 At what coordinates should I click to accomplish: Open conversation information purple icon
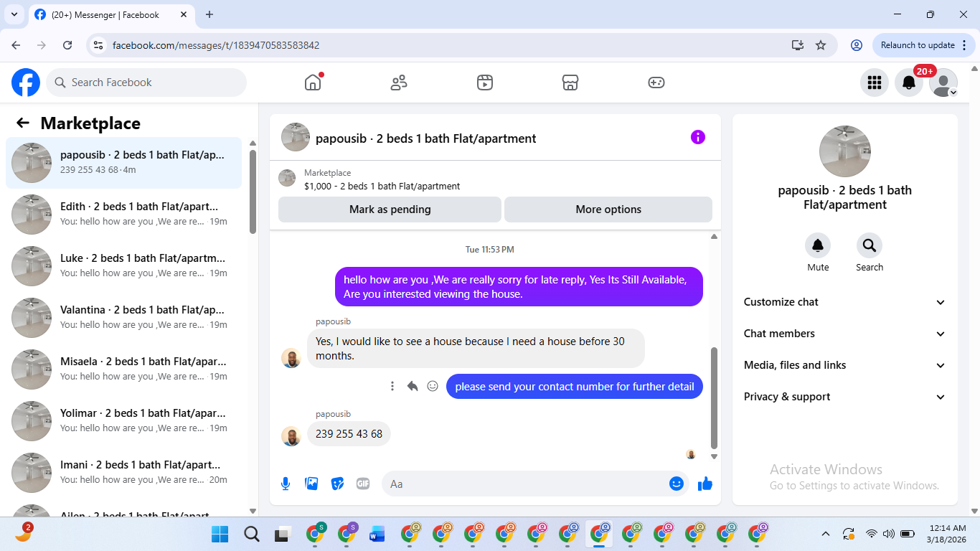tap(698, 137)
